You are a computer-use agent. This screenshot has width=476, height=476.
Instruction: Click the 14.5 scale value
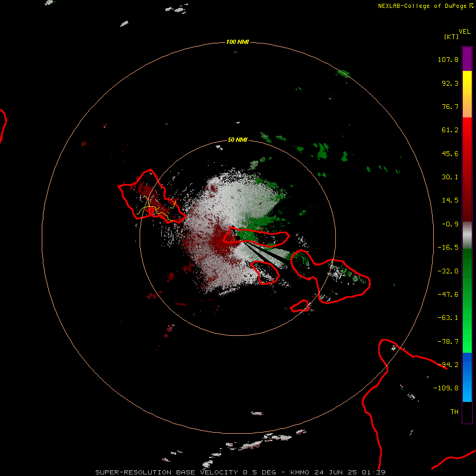pyautogui.click(x=450, y=200)
